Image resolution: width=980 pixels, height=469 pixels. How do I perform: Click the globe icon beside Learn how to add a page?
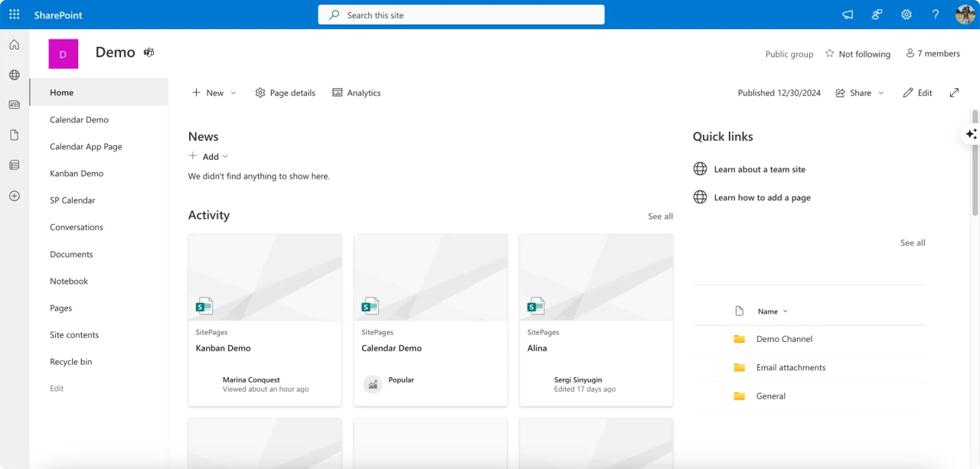pyautogui.click(x=700, y=197)
